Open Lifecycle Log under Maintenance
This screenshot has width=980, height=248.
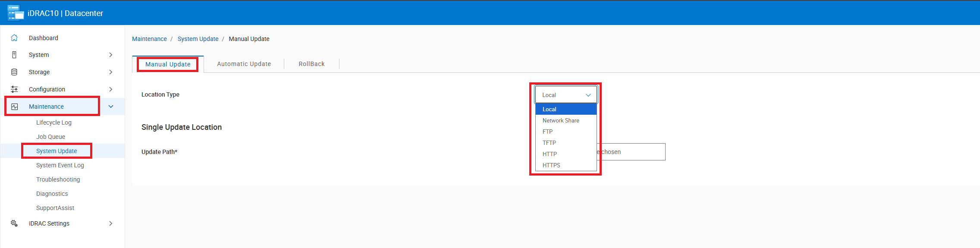54,122
